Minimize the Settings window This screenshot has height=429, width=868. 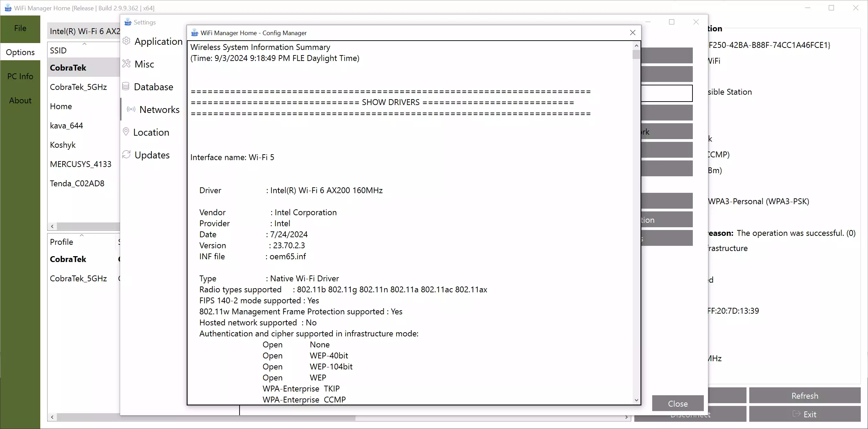pyautogui.click(x=648, y=22)
